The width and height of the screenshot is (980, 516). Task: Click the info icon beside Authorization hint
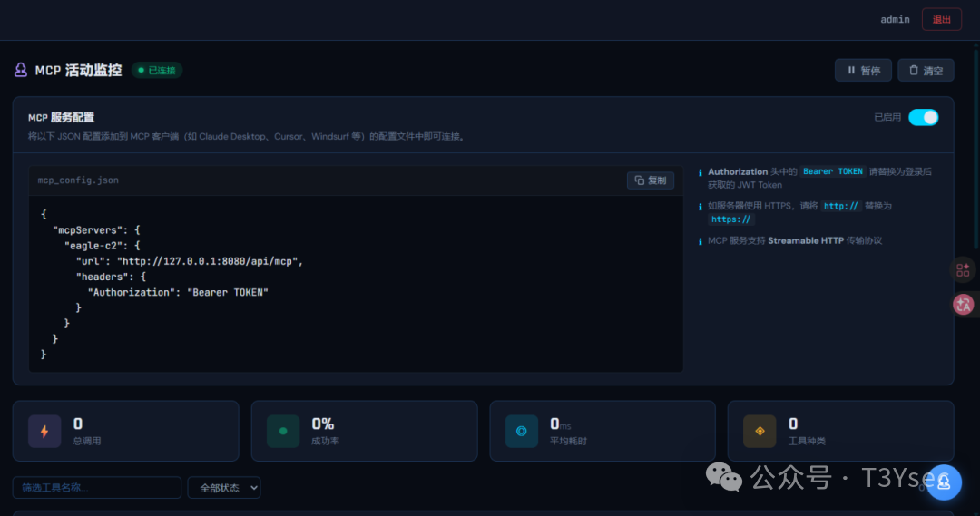point(700,171)
